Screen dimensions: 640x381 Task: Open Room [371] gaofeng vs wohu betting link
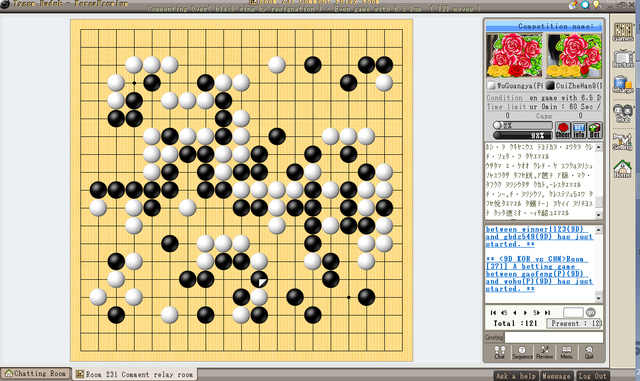pos(539,274)
